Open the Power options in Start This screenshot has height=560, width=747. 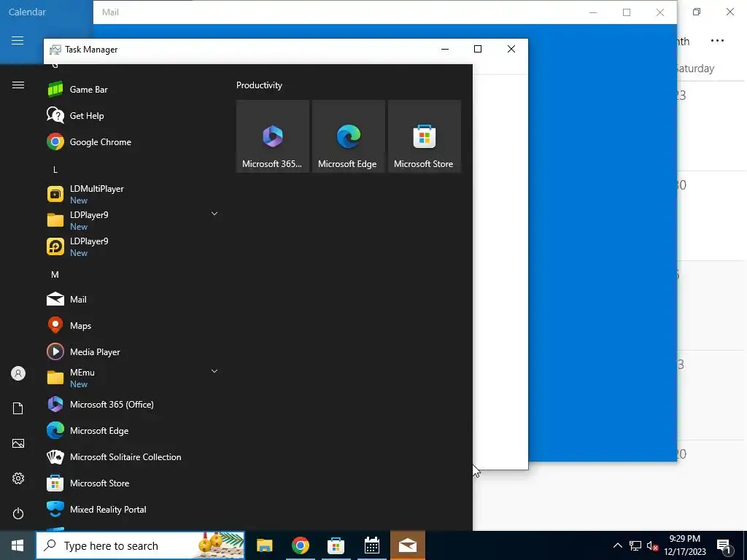point(18,513)
